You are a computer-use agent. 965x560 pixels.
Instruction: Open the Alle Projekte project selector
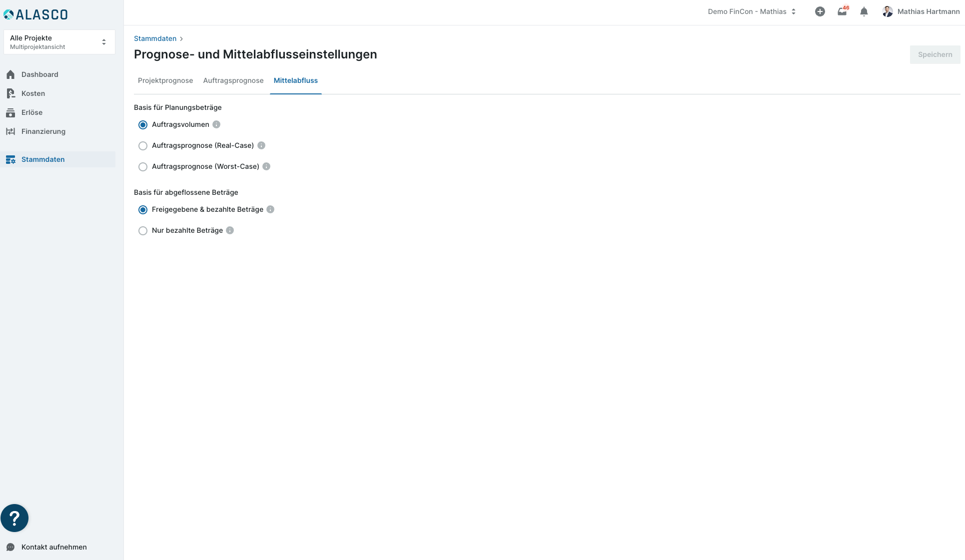[x=59, y=42]
